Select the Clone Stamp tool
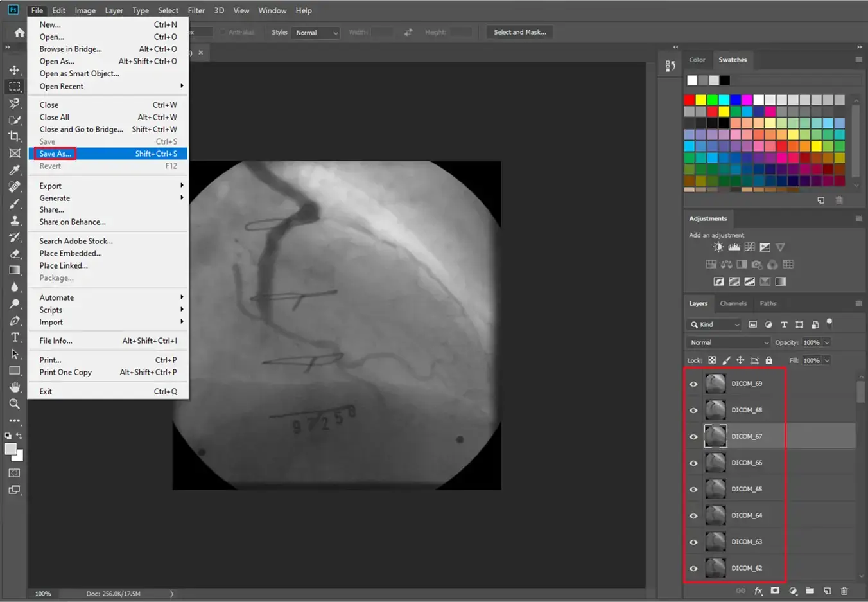The width and height of the screenshot is (868, 602). tap(14, 220)
